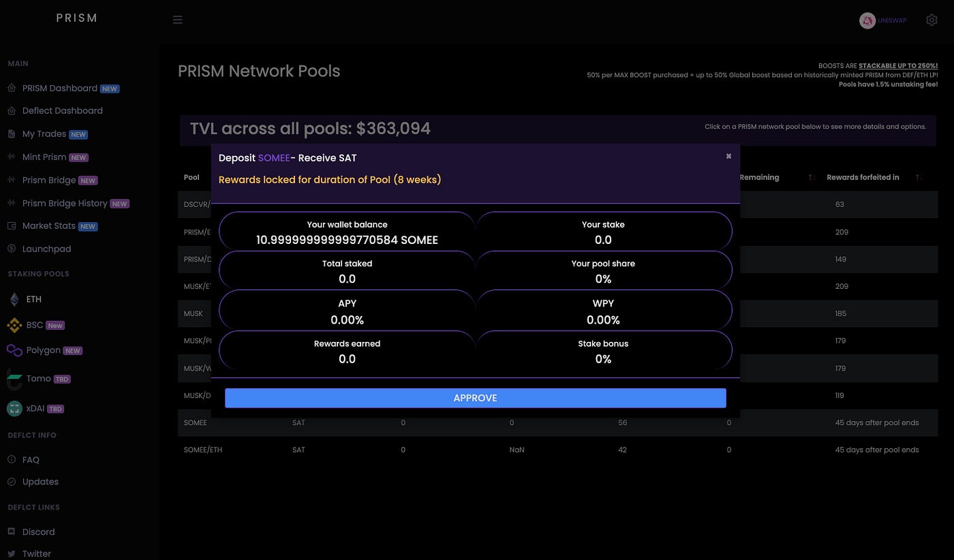This screenshot has width=954, height=560.
Task: Click the PRISM logo
Action: tap(76, 18)
